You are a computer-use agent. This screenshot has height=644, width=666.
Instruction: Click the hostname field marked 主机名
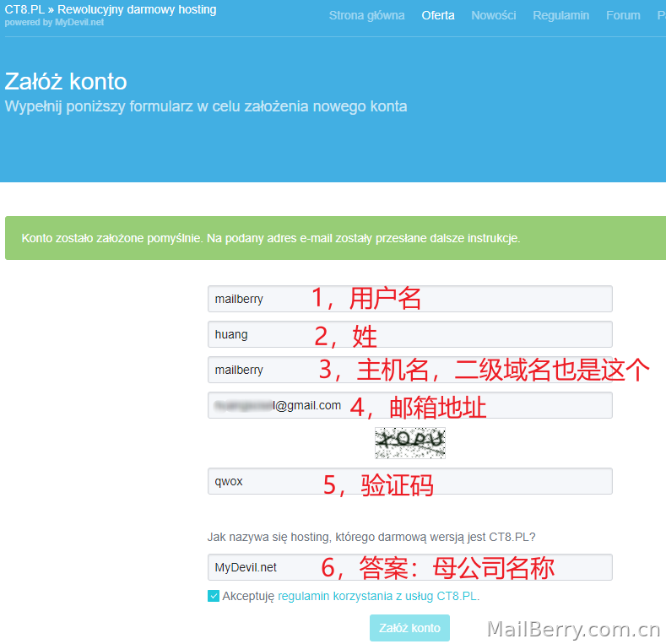click(410, 370)
